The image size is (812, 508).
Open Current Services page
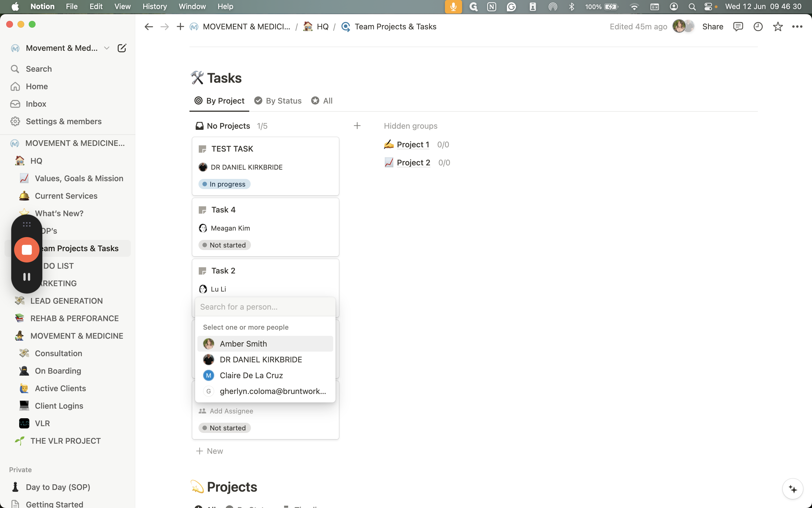(68, 196)
